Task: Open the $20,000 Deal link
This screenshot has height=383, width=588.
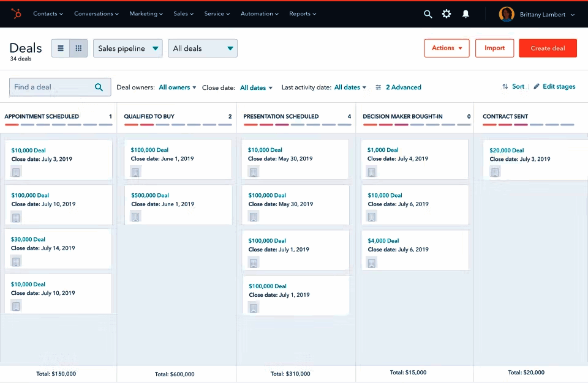Action: point(507,151)
